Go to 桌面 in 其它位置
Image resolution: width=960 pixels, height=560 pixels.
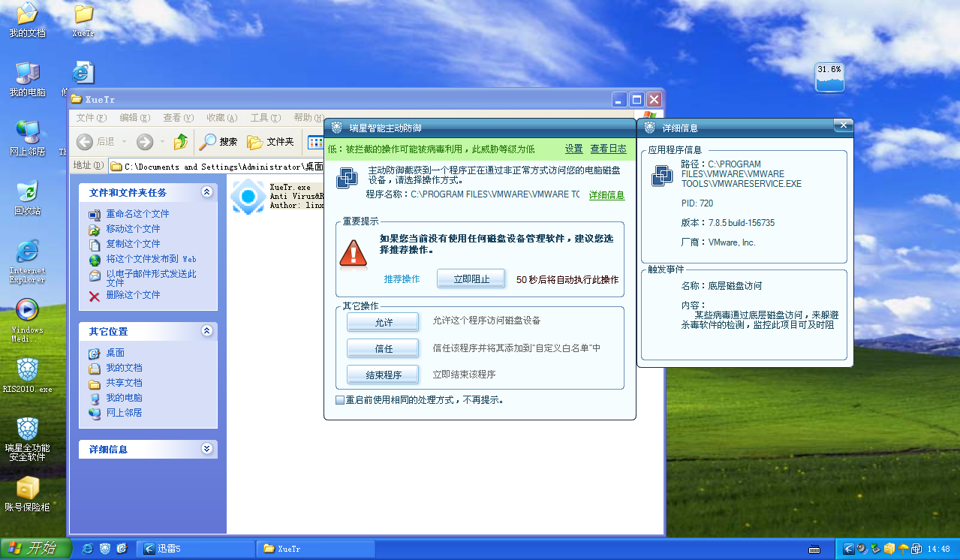115,353
